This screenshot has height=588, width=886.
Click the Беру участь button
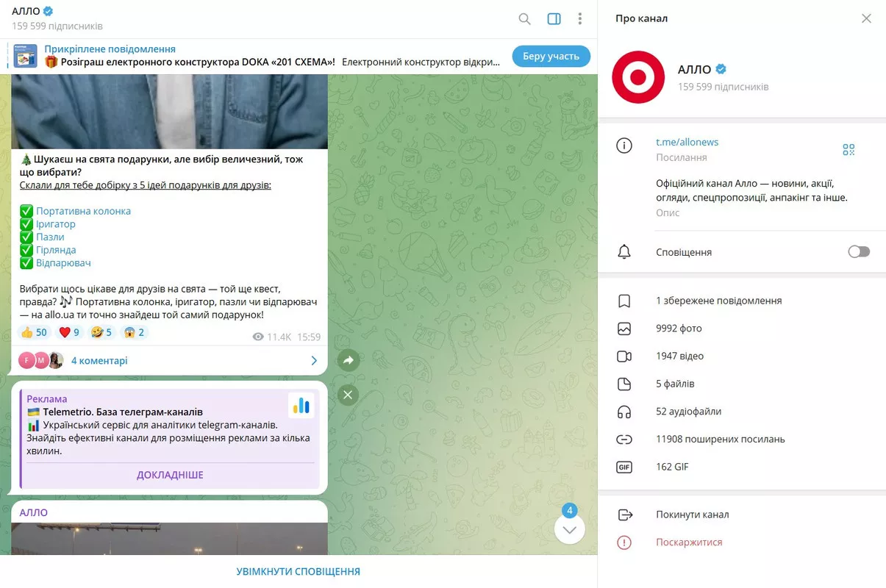tap(551, 56)
